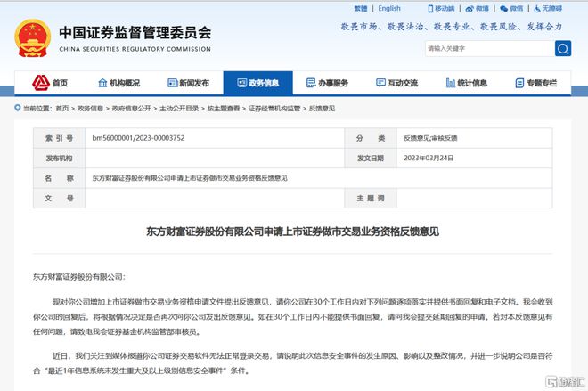Image resolution: width=588 pixels, height=391 pixels.
Task: Click the 发布机构 table label
Action: [x=60, y=158]
